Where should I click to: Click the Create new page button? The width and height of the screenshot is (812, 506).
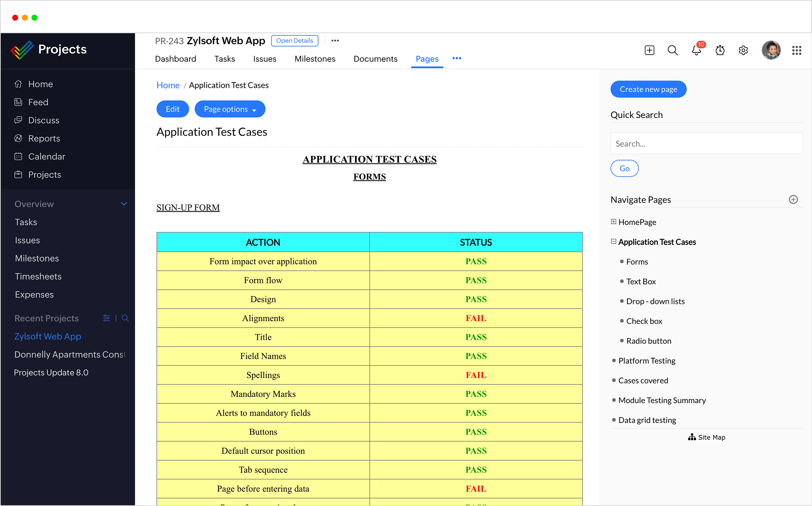648,89
